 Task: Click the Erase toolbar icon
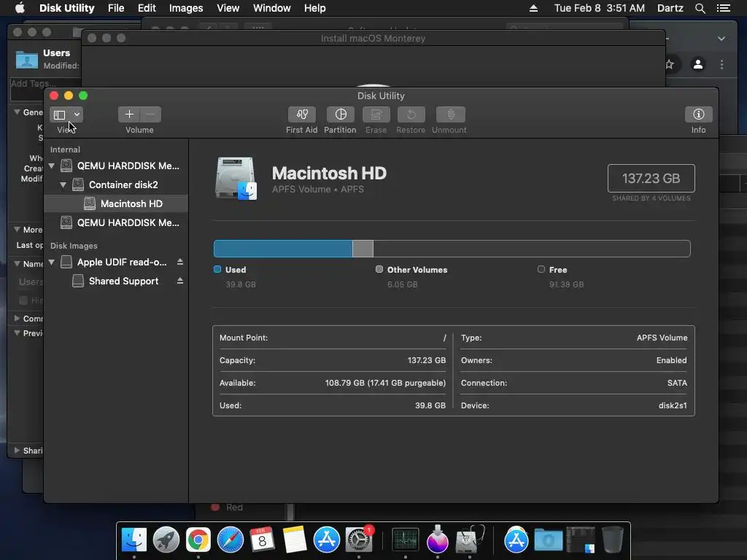pos(376,114)
